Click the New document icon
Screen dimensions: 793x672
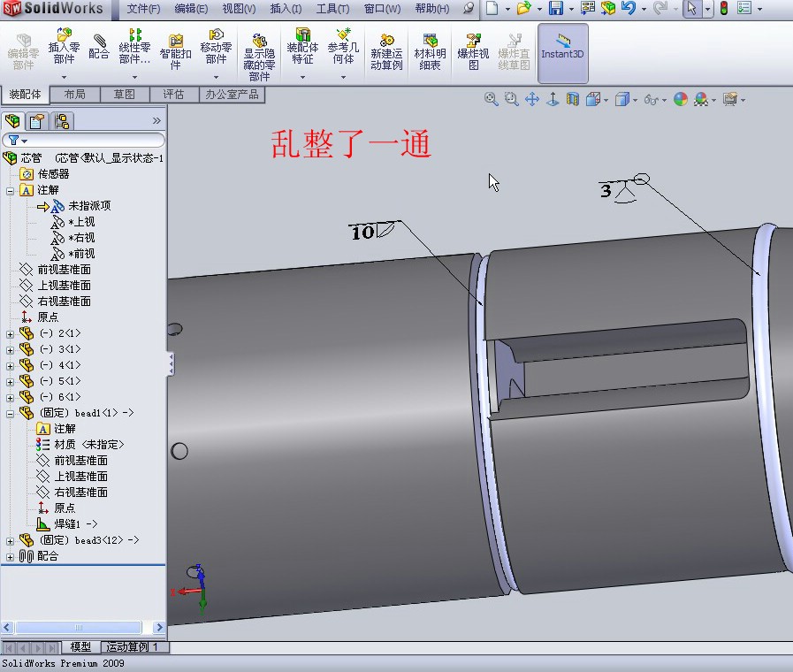(x=492, y=9)
